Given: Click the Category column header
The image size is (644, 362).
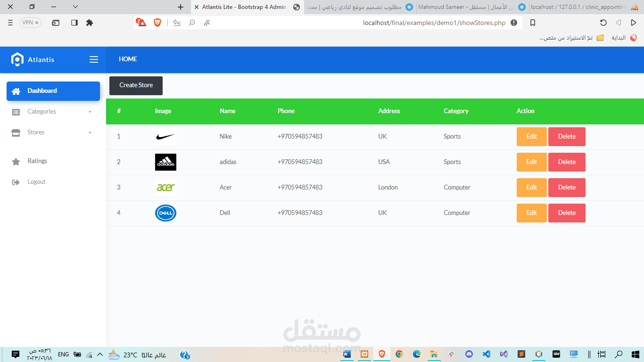Looking at the screenshot, I should (456, 111).
